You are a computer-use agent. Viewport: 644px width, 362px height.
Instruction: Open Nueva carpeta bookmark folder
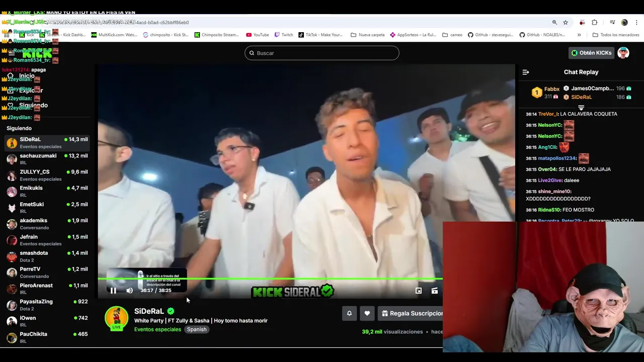click(x=367, y=35)
